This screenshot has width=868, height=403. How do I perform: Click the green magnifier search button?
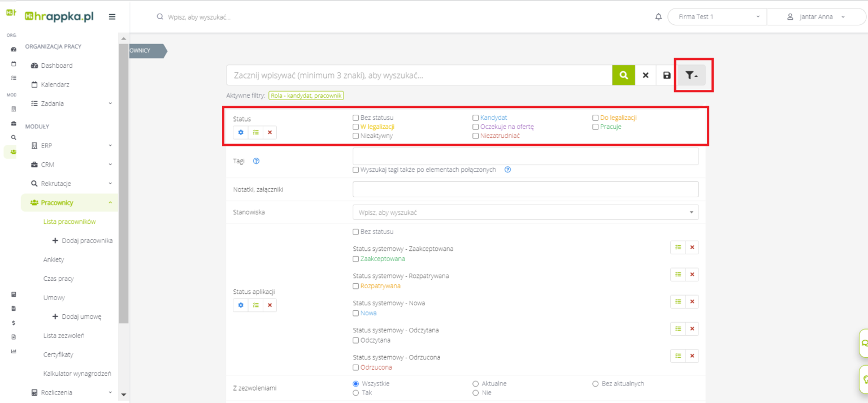pyautogui.click(x=623, y=75)
